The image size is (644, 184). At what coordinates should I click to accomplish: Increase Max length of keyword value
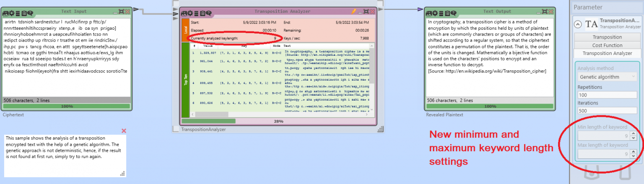coord(634,152)
